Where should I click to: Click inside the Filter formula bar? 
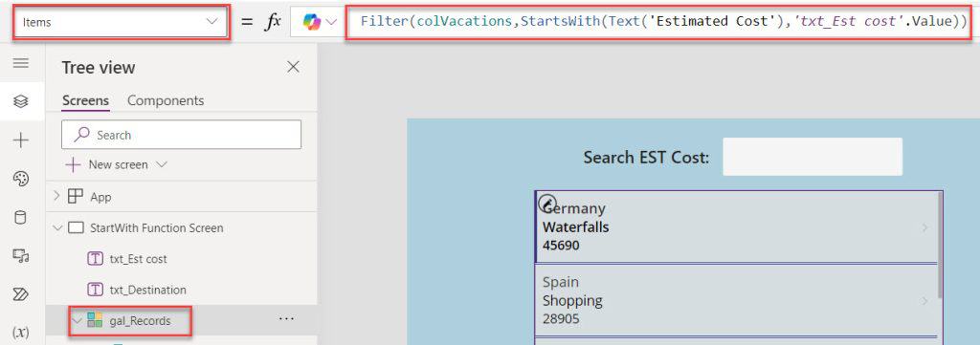[659, 22]
